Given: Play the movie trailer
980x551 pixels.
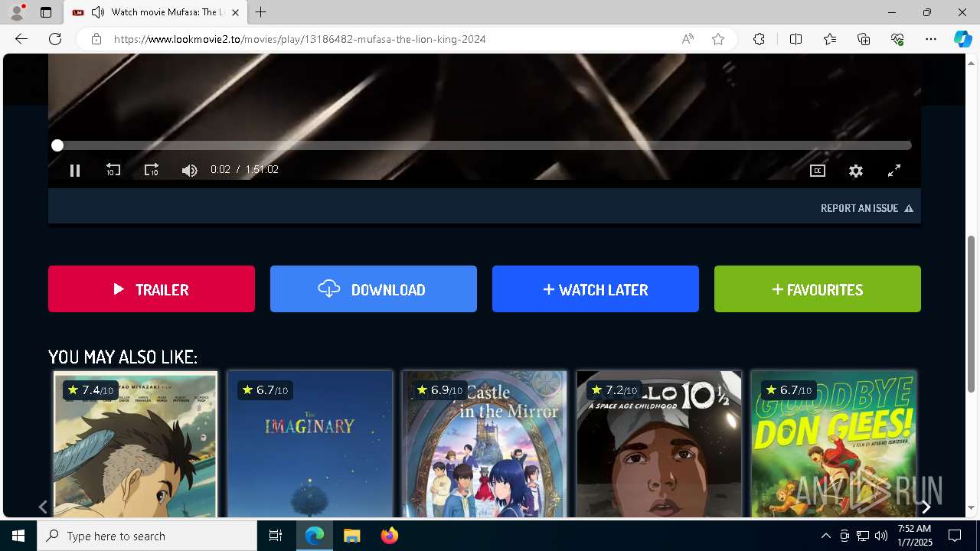Looking at the screenshot, I should [152, 289].
